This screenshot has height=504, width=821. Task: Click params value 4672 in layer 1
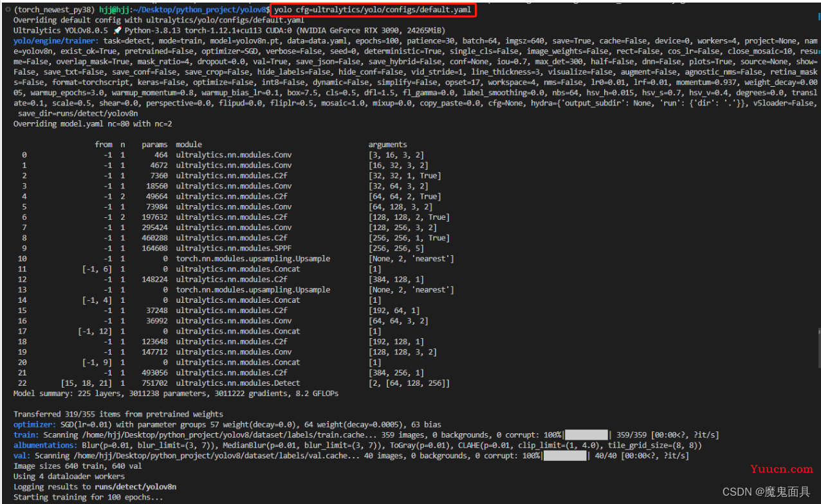(x=159, y=165)
